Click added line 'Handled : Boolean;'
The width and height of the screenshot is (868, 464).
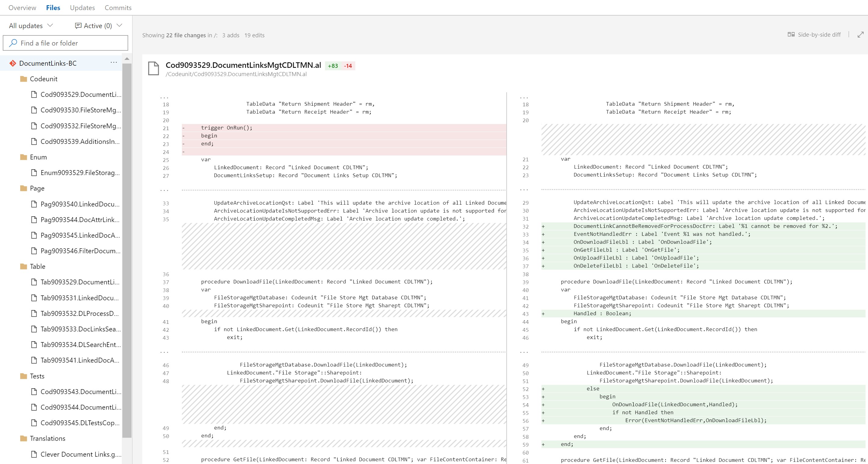coord(703,314)
